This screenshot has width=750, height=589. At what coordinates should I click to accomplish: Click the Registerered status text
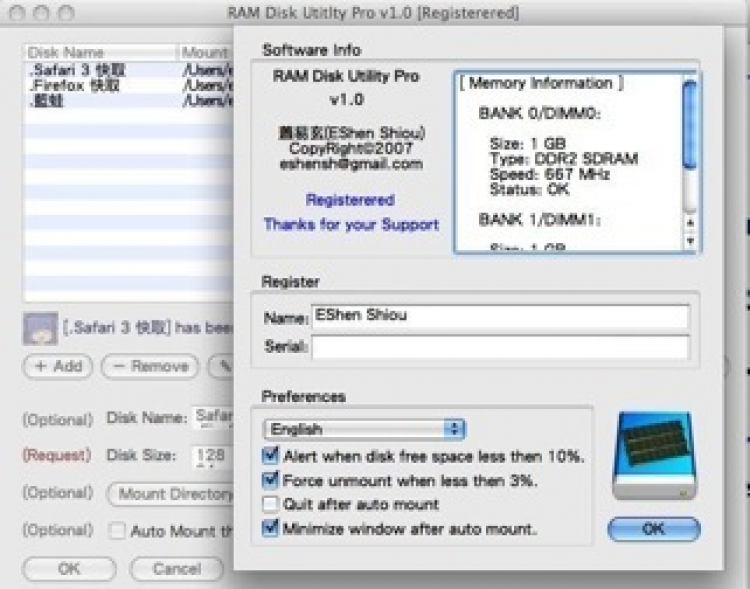(350, 200)
